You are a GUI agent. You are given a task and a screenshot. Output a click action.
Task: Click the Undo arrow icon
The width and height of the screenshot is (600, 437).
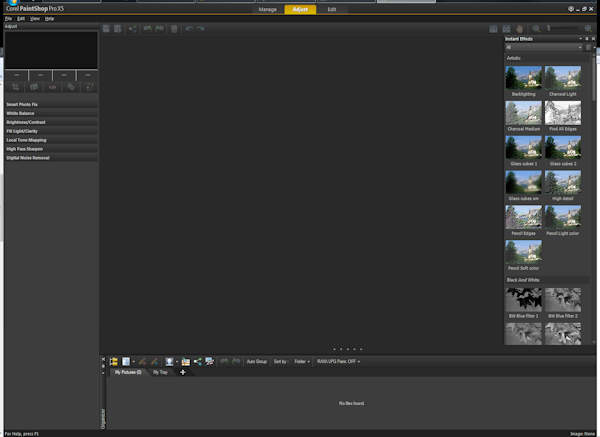pyautogui.click(x=188, y=29)
